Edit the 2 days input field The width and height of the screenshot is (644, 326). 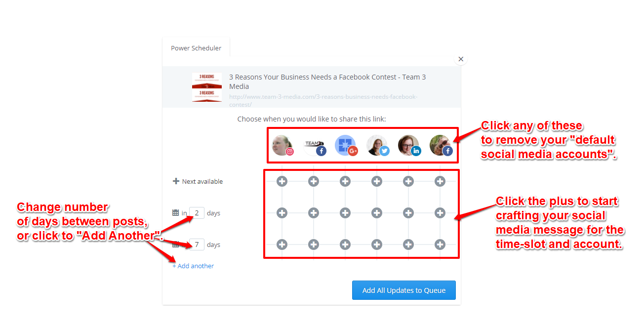[x=197, y=213]
